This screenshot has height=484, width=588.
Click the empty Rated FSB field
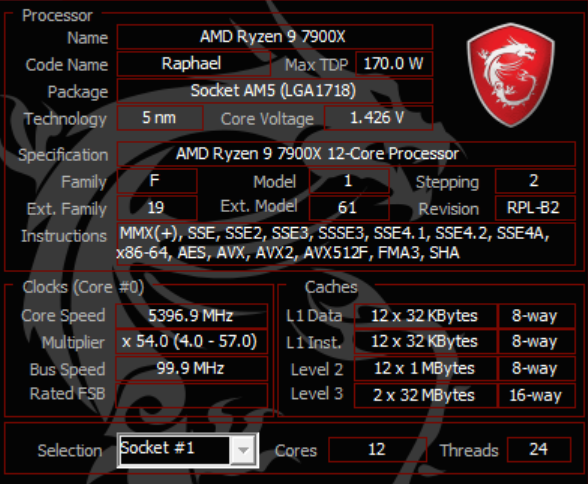pyautogui.click(x=192, y=395)
